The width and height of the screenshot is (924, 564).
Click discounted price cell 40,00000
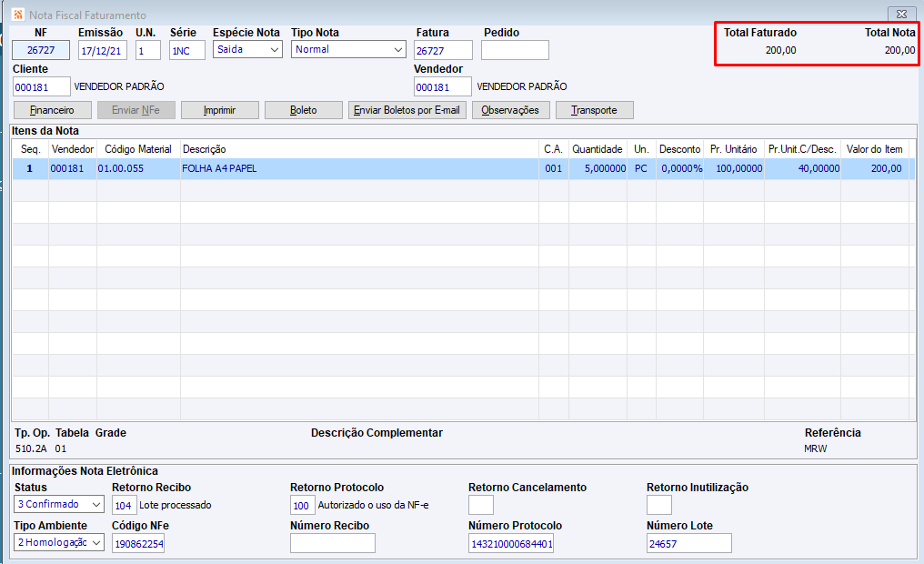[x=803, y=168]
